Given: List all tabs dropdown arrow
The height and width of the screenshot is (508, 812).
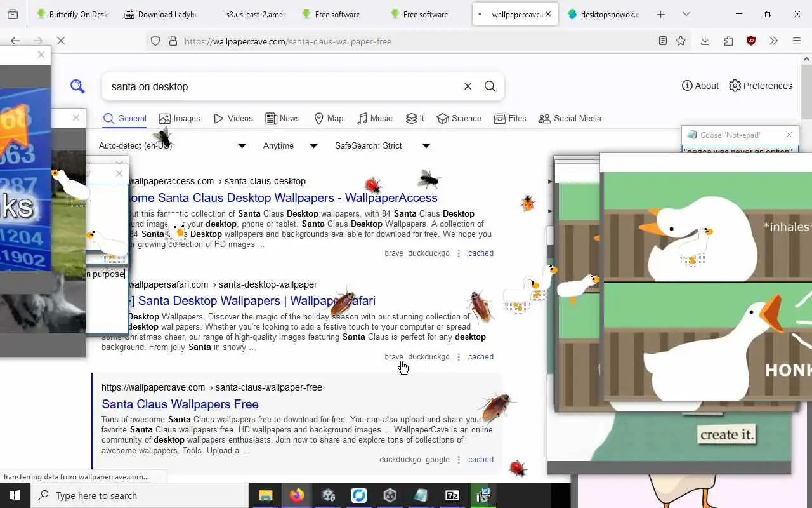Looking at the screenshot, I should 686,14.
